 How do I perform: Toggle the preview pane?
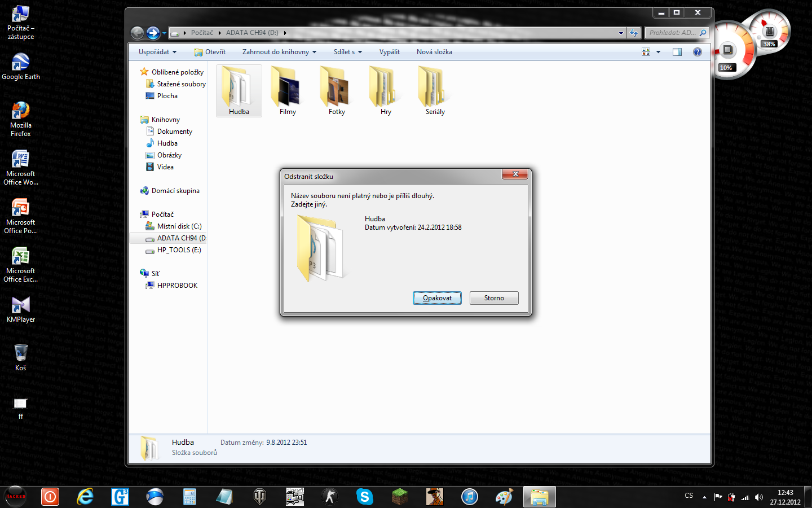[677, 52]
